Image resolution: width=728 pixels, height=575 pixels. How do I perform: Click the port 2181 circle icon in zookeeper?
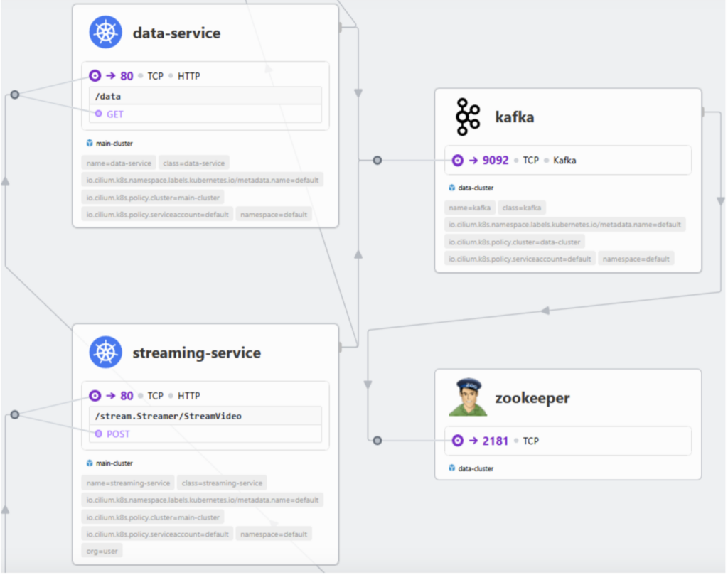pos(458,441)
